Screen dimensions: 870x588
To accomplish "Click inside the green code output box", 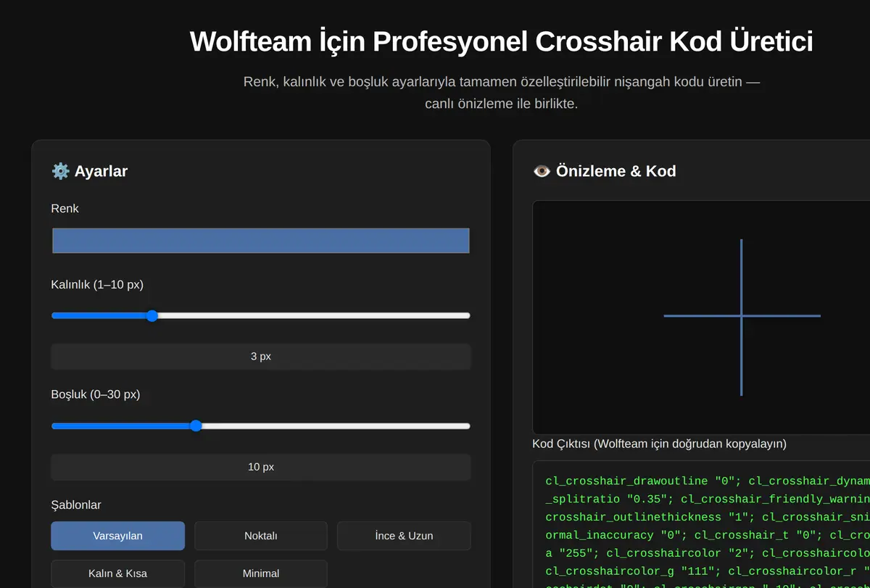I will [701, 524].
